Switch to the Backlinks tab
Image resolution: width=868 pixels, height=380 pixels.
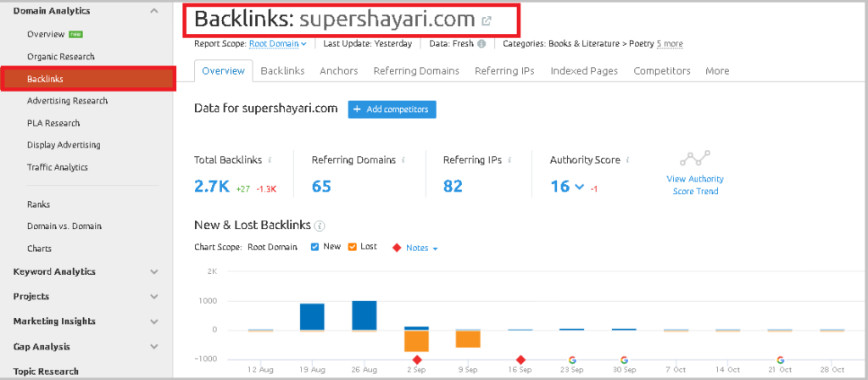click(282, 71)
